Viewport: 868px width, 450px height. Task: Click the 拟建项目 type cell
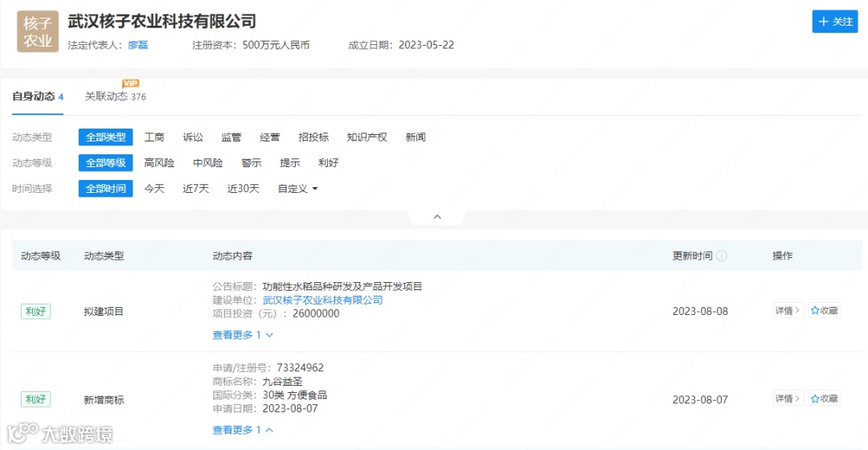[104, 312]
